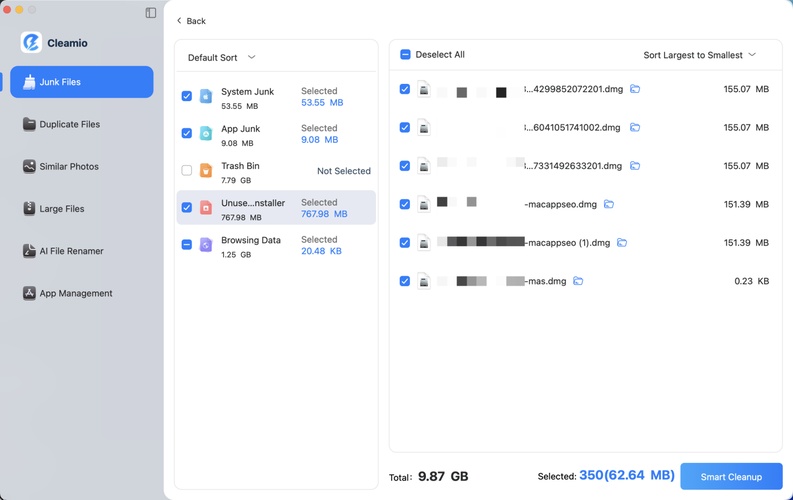Click the Duplicate Files folder icon
793x500 pixels.
tap(29, 124)
